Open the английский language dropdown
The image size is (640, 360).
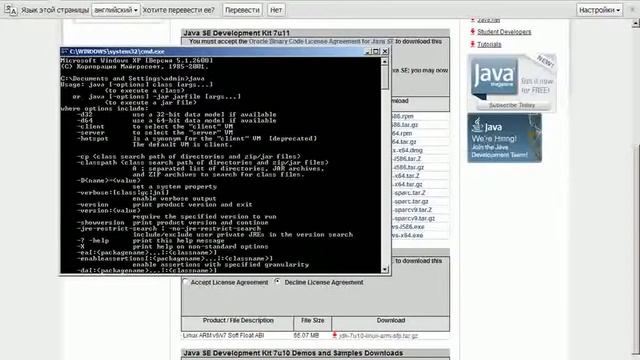116,10
